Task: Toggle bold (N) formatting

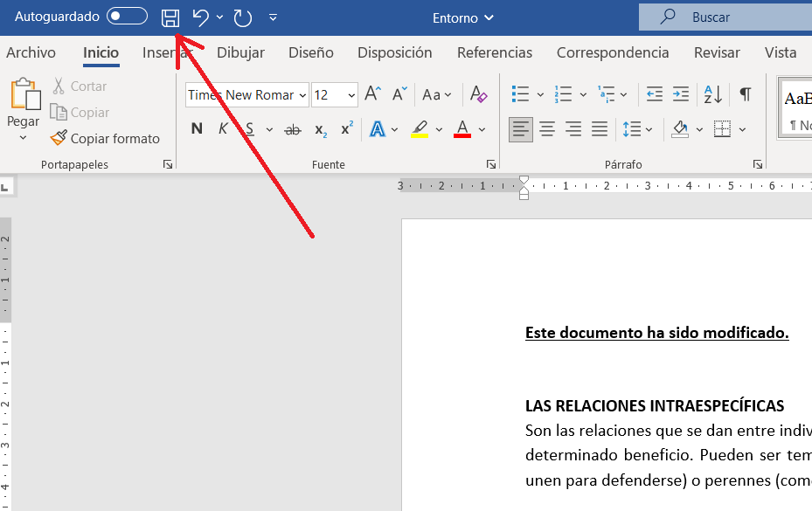Action: point(197,128)
